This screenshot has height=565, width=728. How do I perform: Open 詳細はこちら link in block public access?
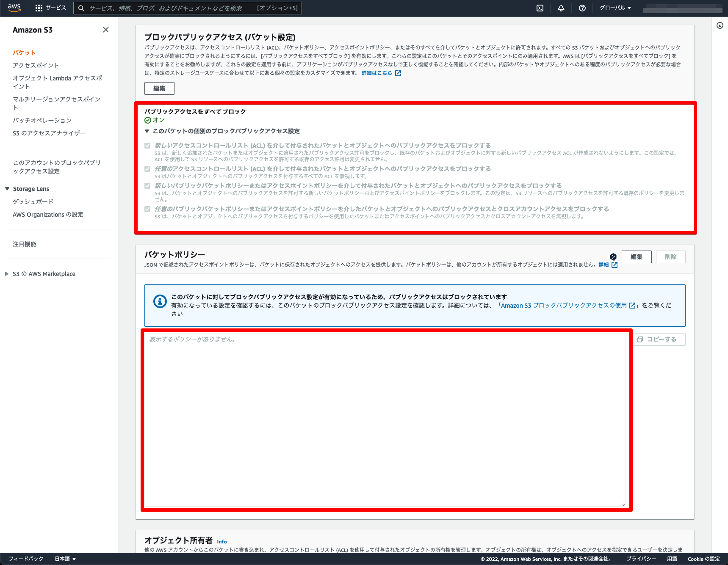(x=377, y=73)
